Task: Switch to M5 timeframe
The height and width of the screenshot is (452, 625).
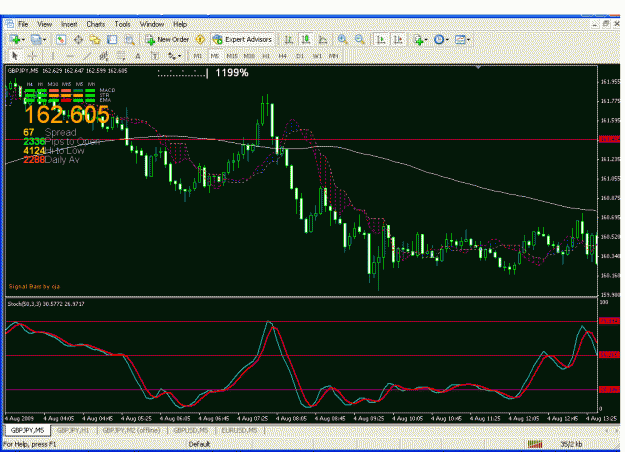Action: (x=215, y=56)
